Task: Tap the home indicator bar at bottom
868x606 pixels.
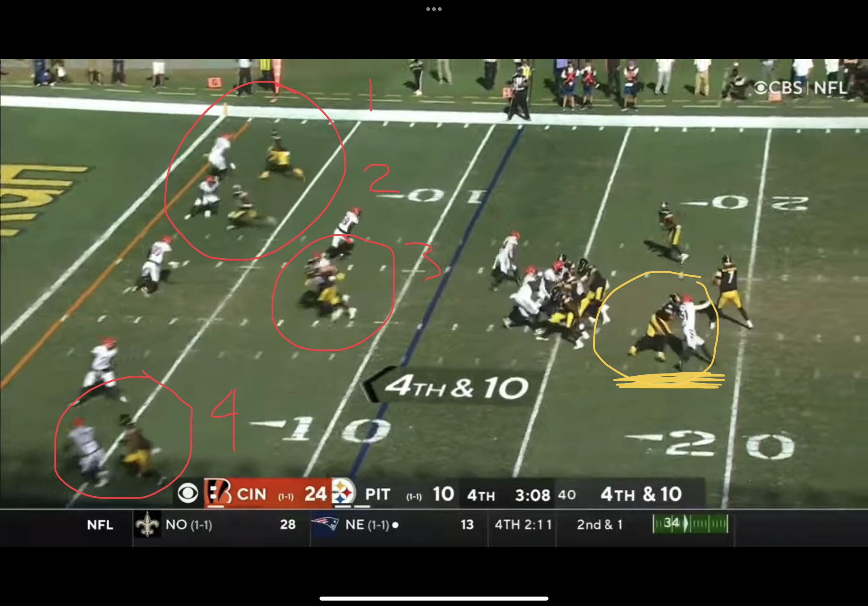Action: (434, 598)
